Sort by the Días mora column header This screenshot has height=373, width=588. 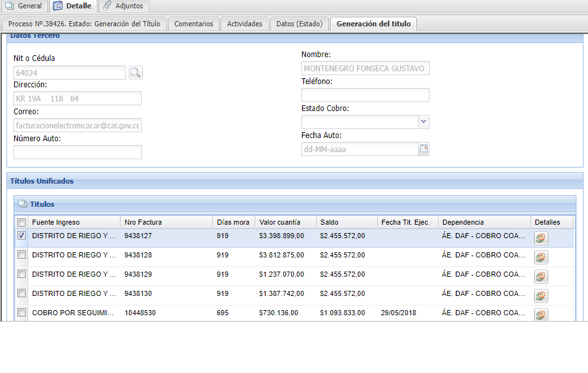[233, 222]
